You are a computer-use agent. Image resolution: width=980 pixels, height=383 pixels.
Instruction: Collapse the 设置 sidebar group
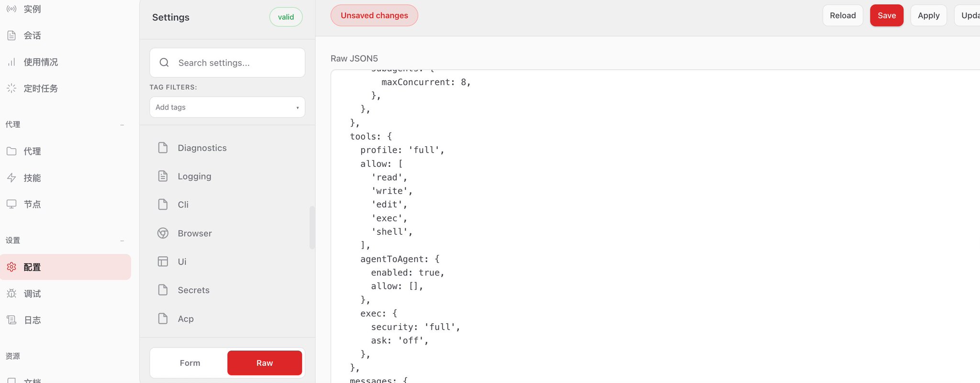[x=122, y=241]
